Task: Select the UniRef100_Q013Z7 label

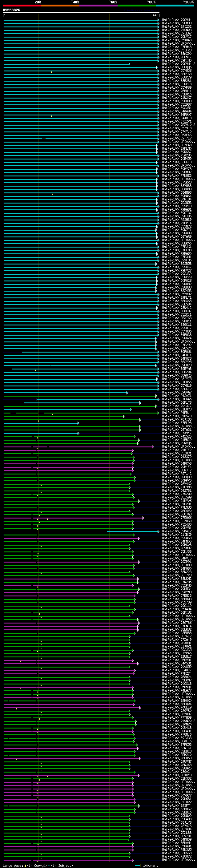Action: (x=177, y=406)
